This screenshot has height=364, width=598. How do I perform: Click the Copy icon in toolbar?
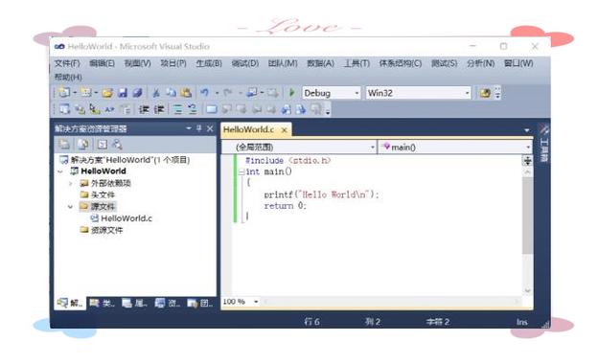point(172,93)
